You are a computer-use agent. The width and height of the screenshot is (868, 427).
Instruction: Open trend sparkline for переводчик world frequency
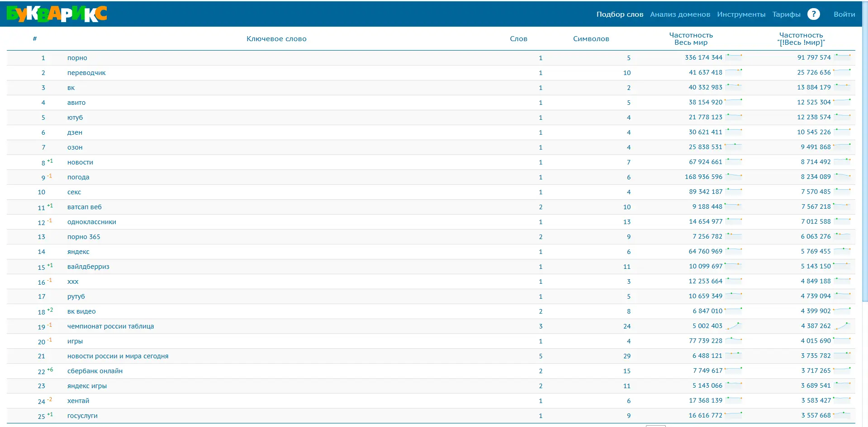click(x=734, y=72)
